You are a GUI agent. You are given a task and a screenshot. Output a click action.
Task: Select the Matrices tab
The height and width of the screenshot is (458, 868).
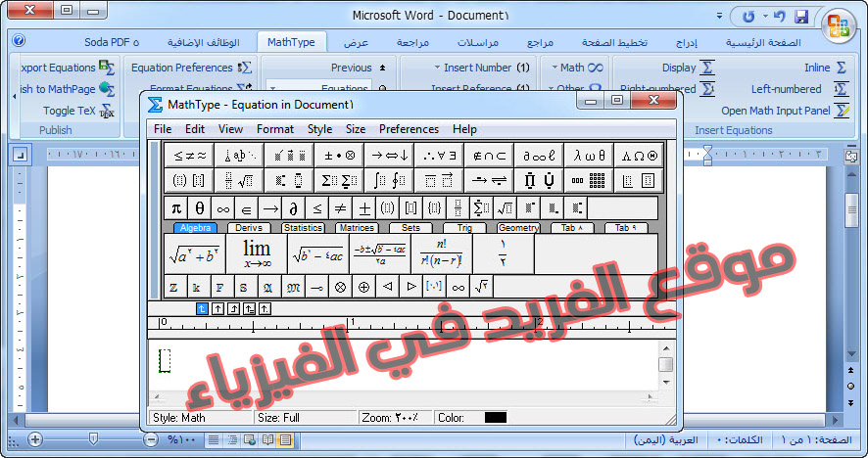(x=357, y=228)
